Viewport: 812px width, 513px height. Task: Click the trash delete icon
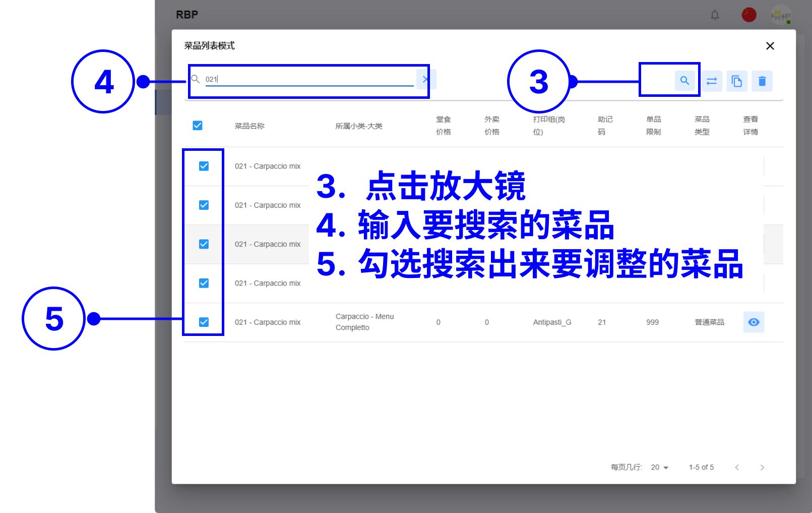762,81
